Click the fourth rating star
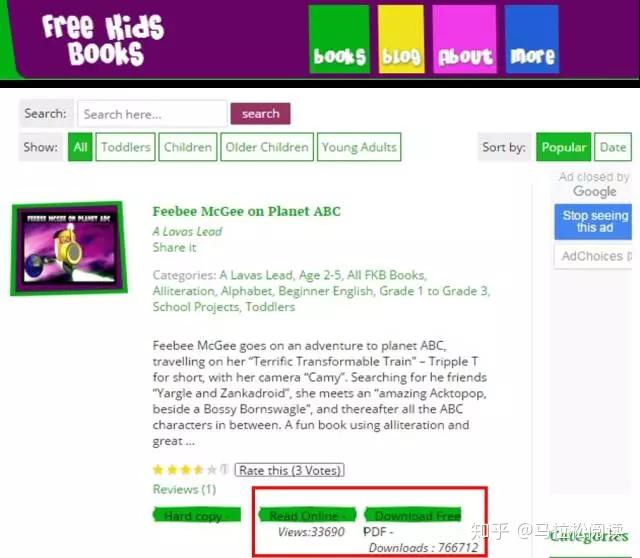Viewport: 640px width, 558px height. tap(199, 470)
